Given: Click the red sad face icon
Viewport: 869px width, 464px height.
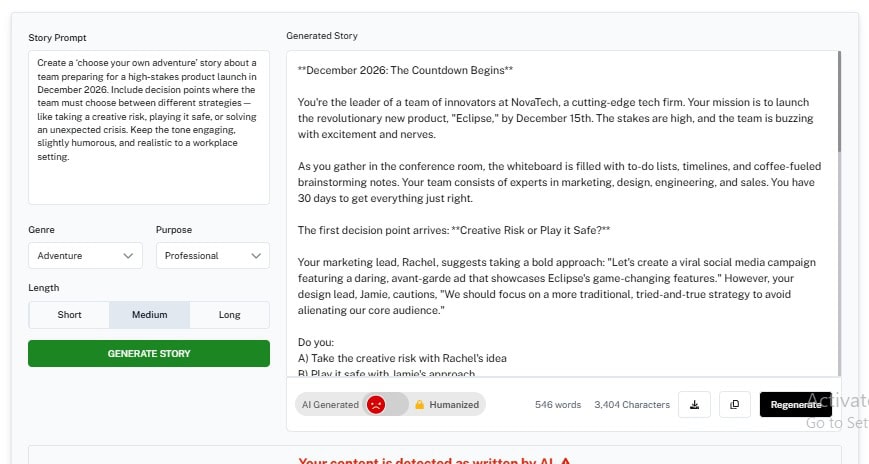Looking at the screenshot, I should click(x=376, y=405).
